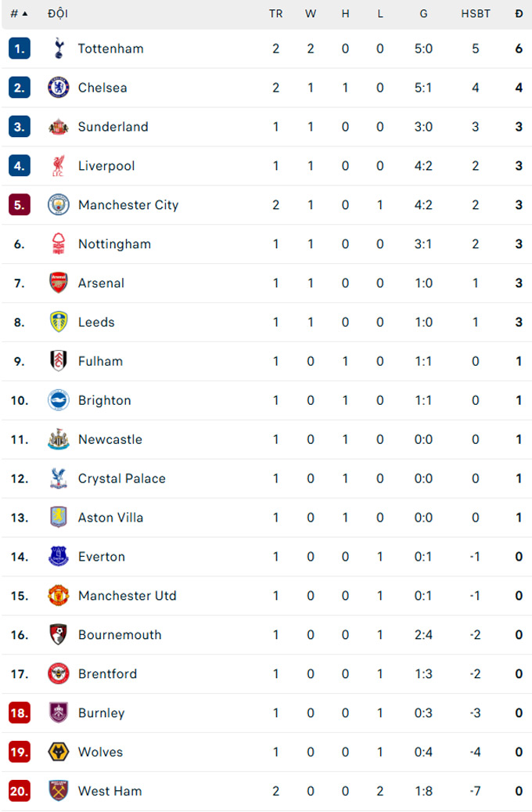Open Liverpool's crest icon

tap(59, 166)
